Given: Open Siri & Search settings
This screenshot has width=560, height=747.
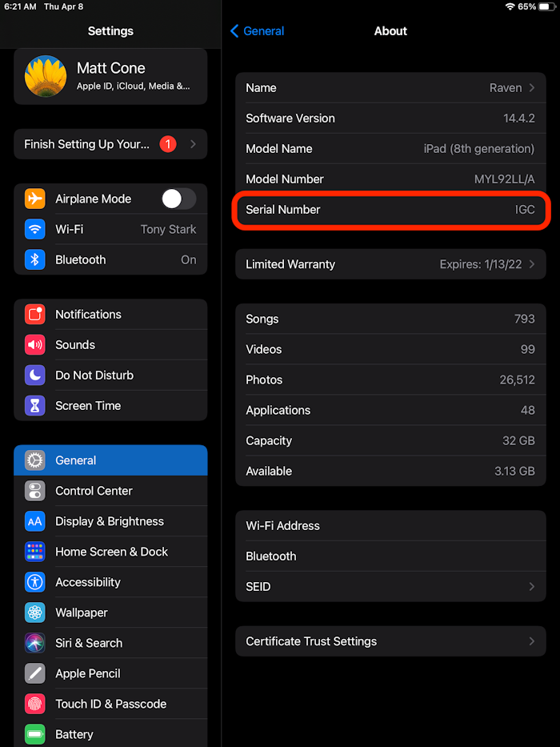Looking at the screenshot, I should pyautogui.click(x=110, y=643).
